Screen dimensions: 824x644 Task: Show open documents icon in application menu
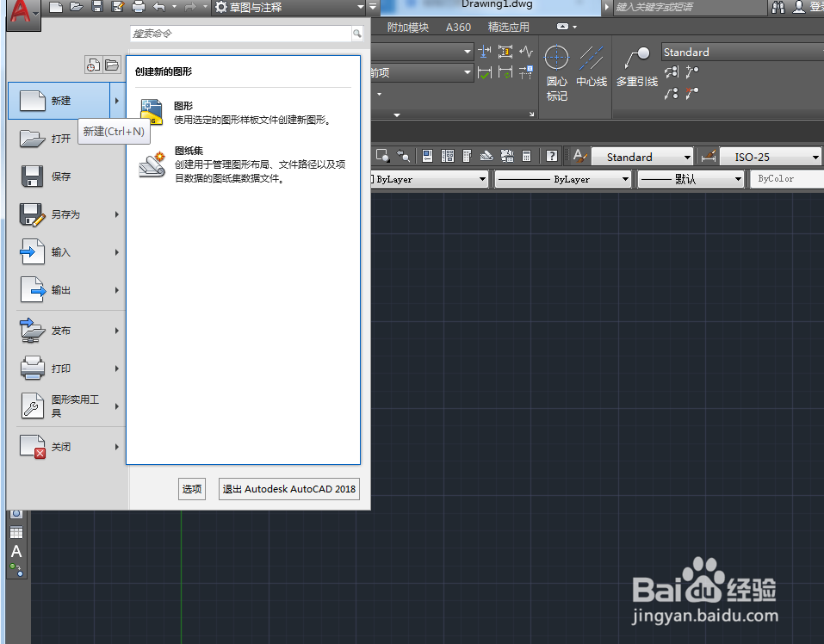111,65
